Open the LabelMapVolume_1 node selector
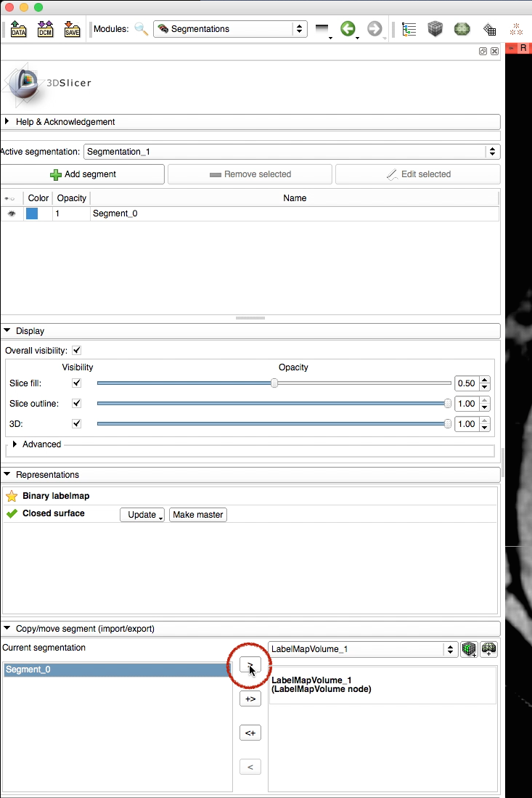532x798 pixels. point(363,649)
